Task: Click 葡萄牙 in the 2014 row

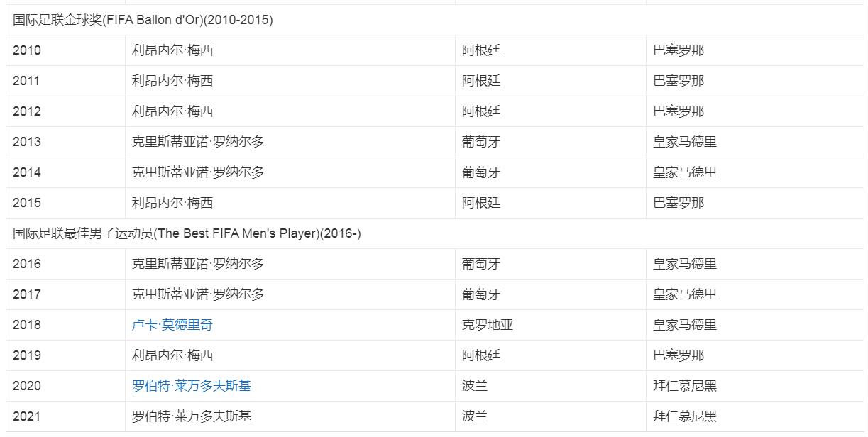Action: click(x=480, y=172)
